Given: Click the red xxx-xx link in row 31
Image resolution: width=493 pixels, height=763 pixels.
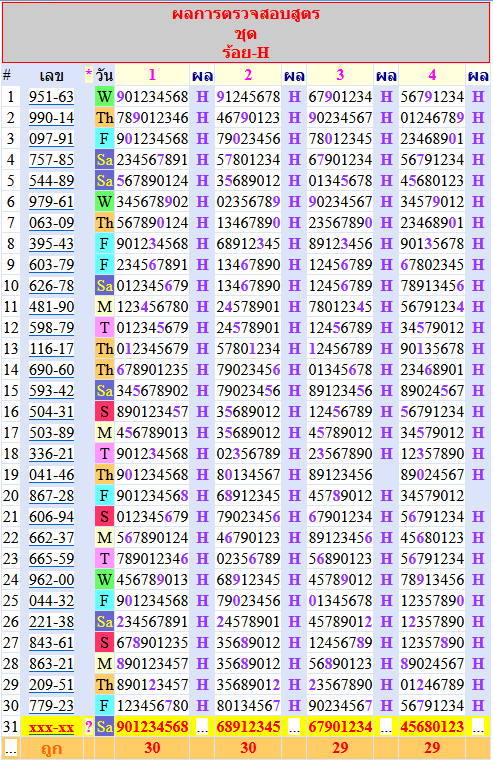Looking at the screenshot, I should tap(51, 727).
